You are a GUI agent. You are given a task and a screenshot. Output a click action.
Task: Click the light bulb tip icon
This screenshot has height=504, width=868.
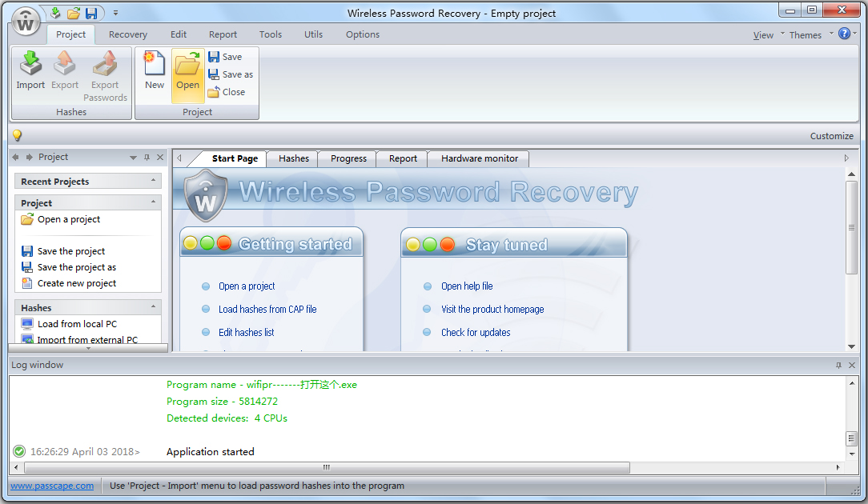point(17,135)
